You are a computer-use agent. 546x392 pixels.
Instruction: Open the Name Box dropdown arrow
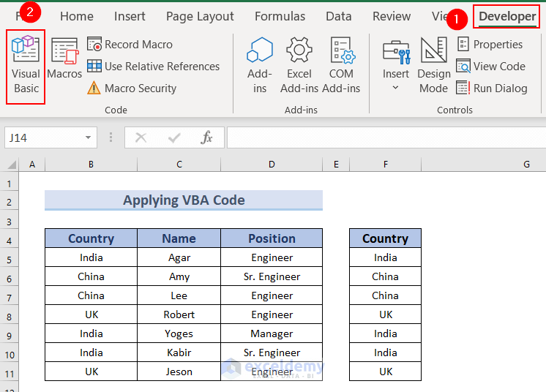pos(89,137)
